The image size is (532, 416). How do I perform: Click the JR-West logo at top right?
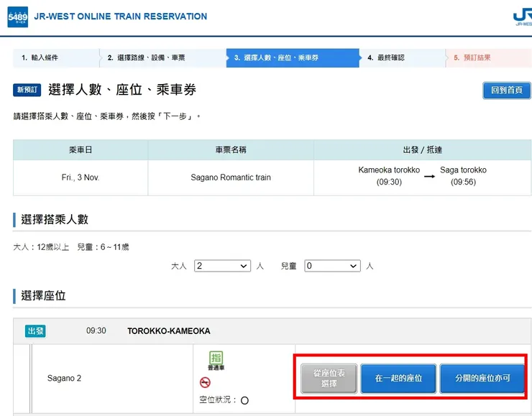(x=523, y=17)
